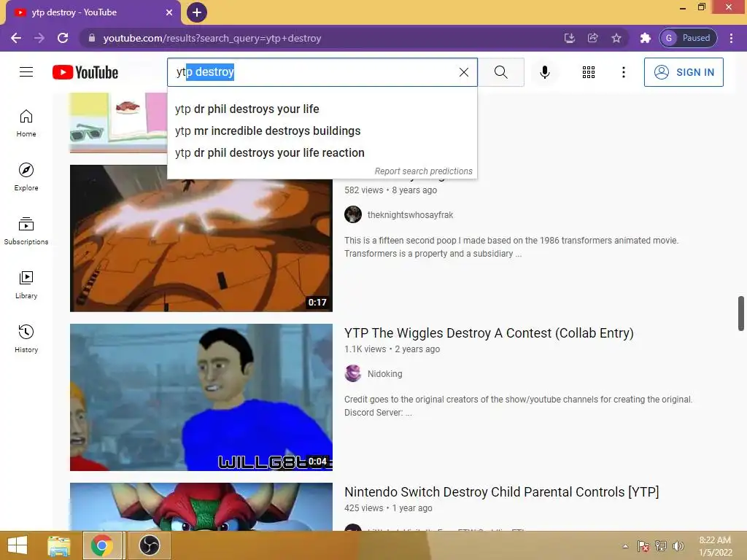This screenshot has height=560, width=747.
Task: Open the Windows Start button
Action: 18,545
